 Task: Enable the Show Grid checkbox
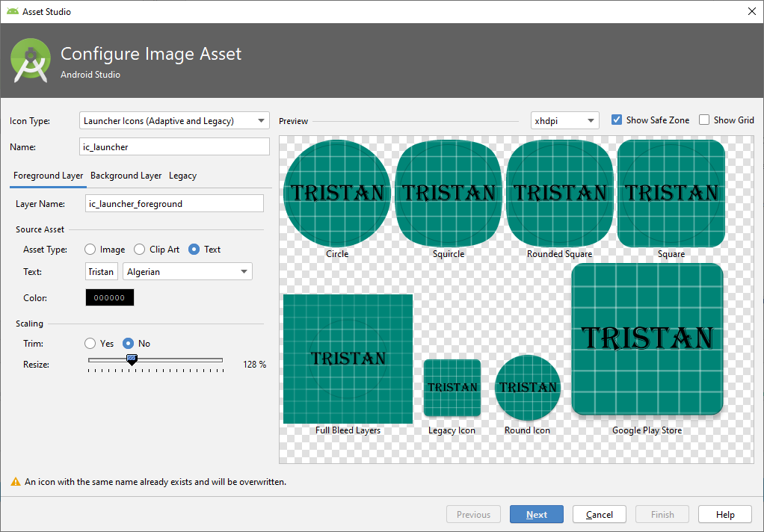pos(703,120)
